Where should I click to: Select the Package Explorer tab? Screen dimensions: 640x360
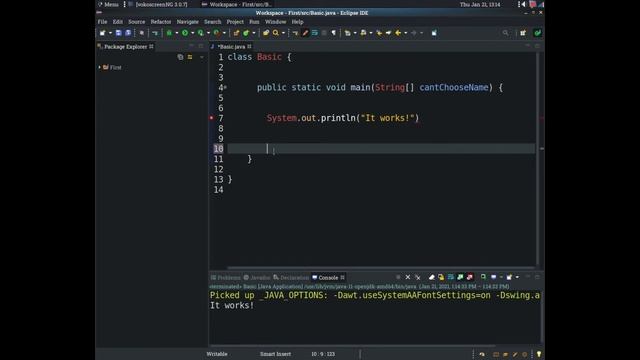(x=125, y=47)
